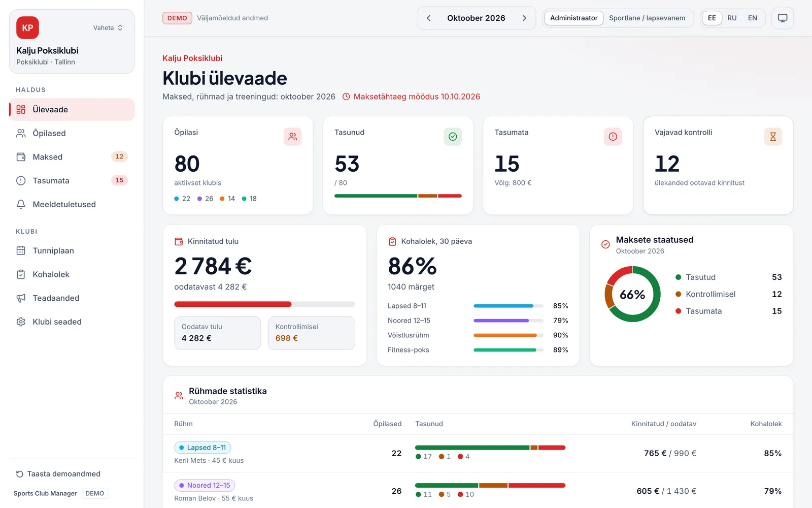The width and height of the screenshot is (812, 508).
Task: Click the Maksed wallet icon
Action: tap(21, 157)
